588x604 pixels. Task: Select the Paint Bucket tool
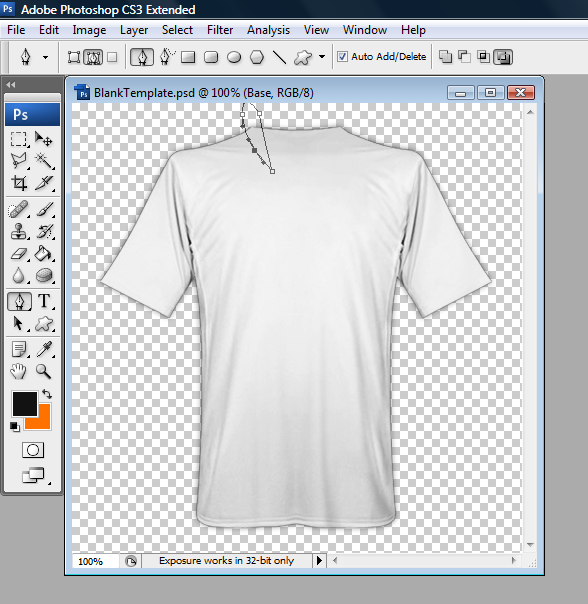click(x=44, y=253)
